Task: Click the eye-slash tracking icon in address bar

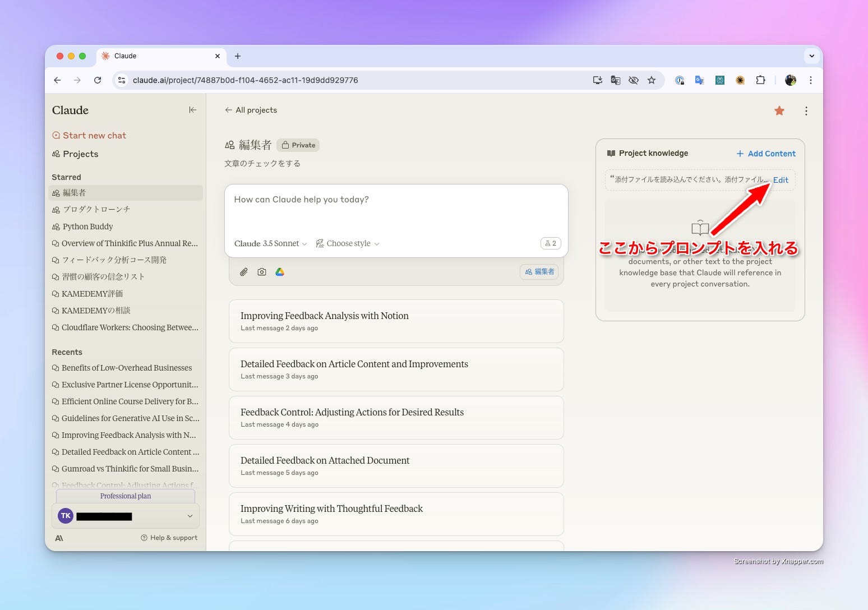Action: coord(634,80)
